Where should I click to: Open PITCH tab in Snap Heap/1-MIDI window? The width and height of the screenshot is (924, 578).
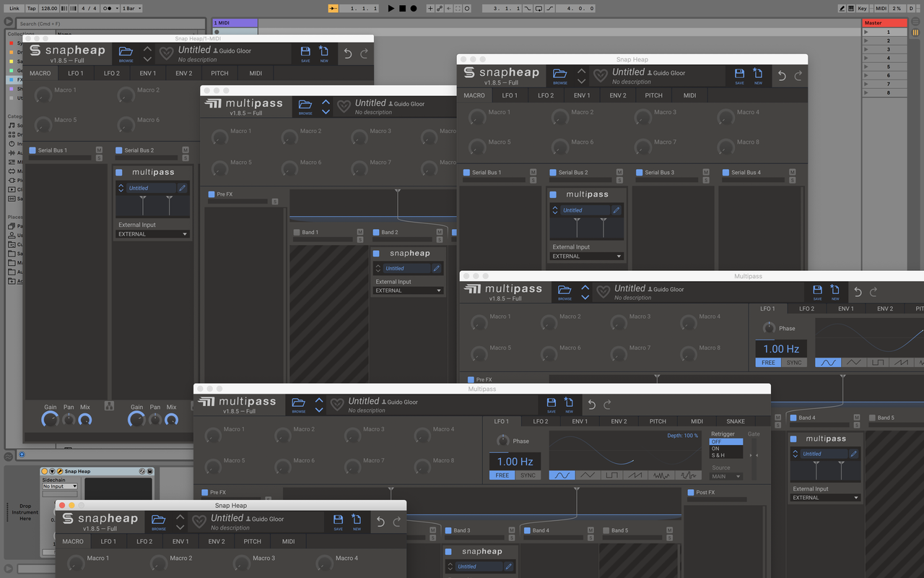click(219, 73)
